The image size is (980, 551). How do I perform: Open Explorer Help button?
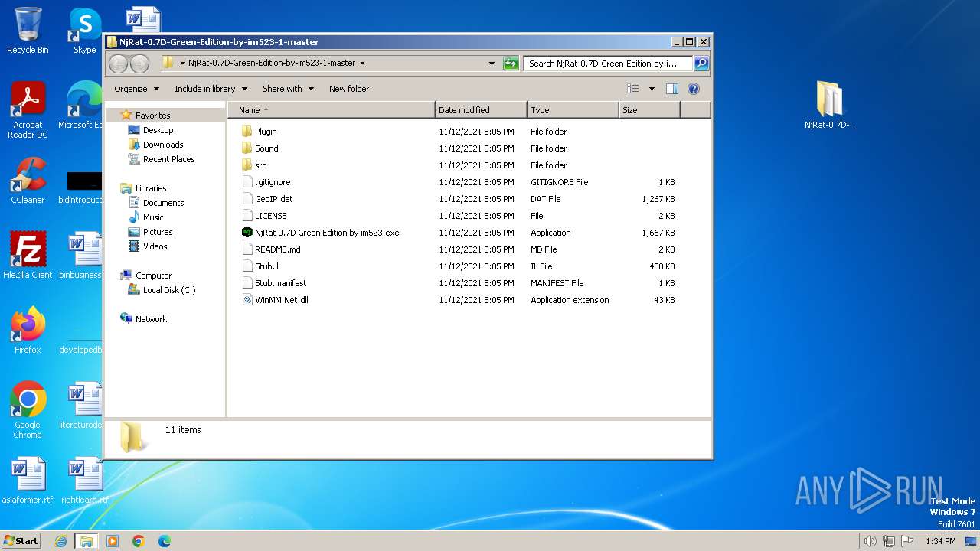pyautogui.click(x=694, y=89)
